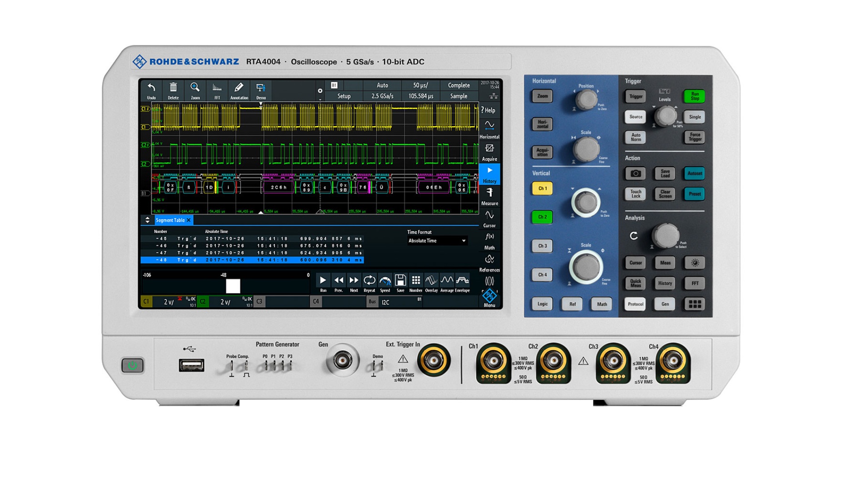Toggle the yellow Ch 1 front-panel key
Viewport: 868px width, 498px height.
542,188
